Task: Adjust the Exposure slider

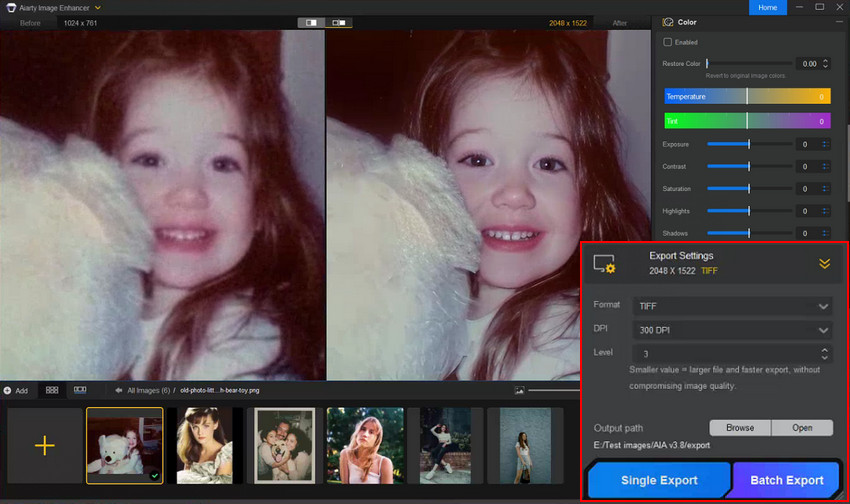Action: (749, 144)
